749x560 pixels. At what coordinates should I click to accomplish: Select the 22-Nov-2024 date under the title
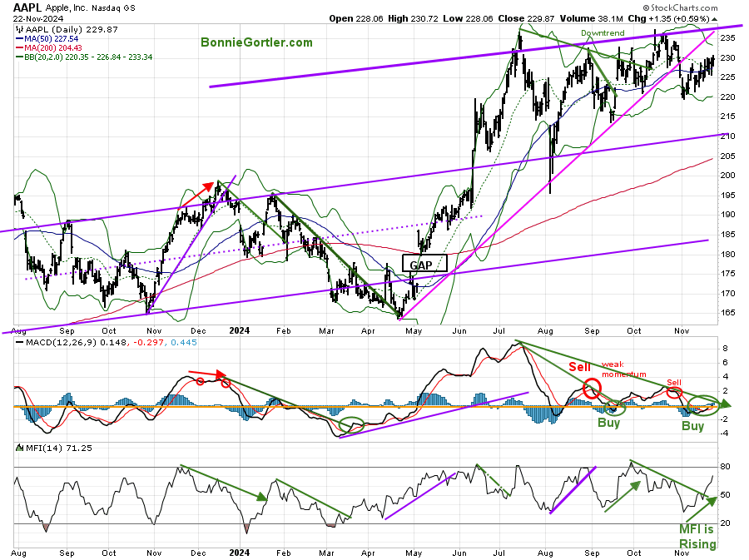(x=37, y=18)
